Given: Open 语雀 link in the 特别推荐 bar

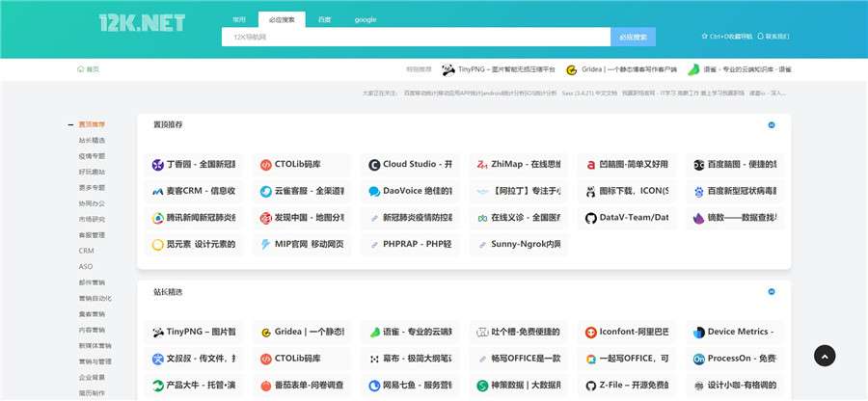Looking at the screenshot, I should pos(740,69).
